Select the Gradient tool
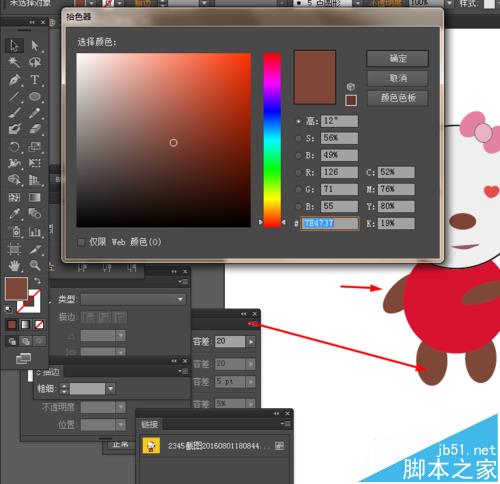The width and height of the screenshot is (500, 484). [35, 197]
